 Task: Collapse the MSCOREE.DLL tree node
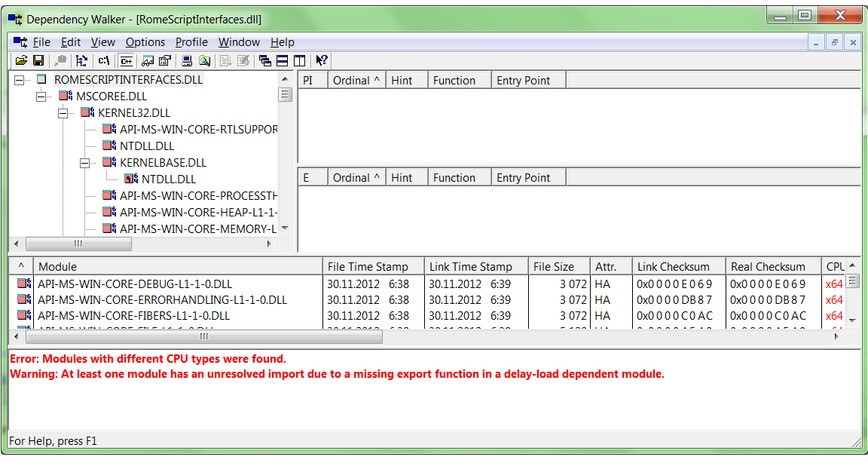41,97
